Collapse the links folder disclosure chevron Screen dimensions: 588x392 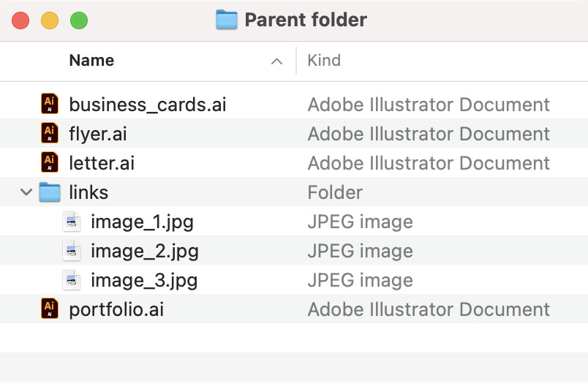[x=26, y=192]
